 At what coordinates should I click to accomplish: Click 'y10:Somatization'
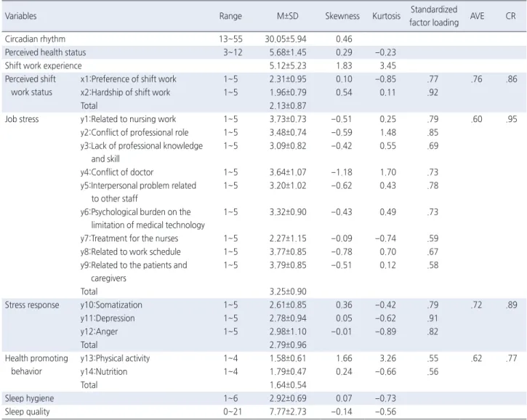tap(111, 304)
